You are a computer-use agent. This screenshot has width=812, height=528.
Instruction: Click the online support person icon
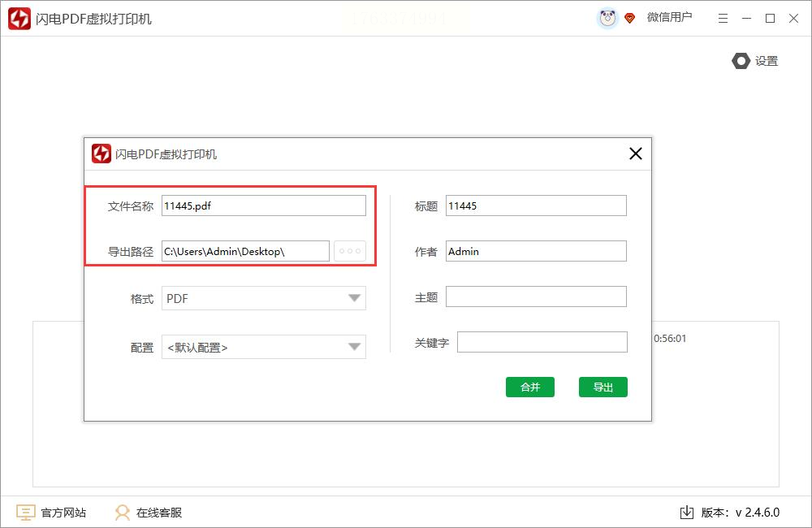coord(123,513)
